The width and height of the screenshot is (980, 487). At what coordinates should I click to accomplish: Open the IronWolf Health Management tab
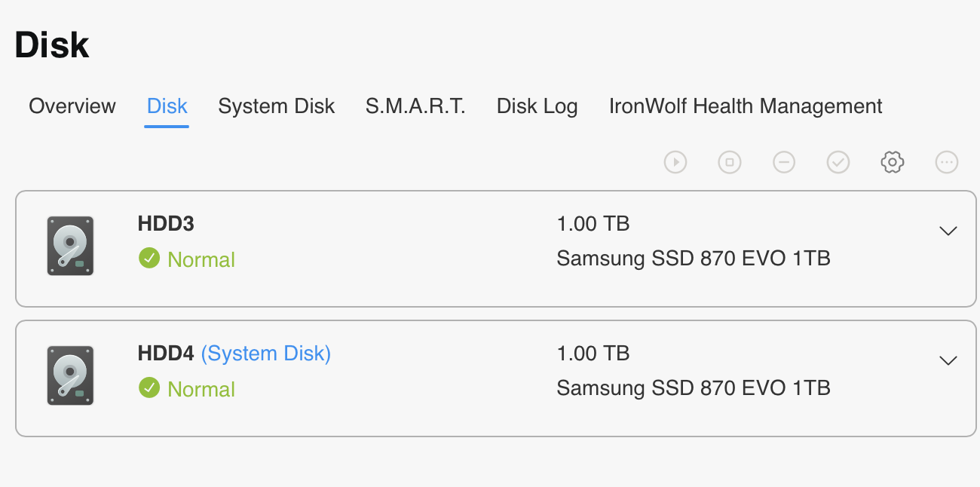click(x=746, y=106)
